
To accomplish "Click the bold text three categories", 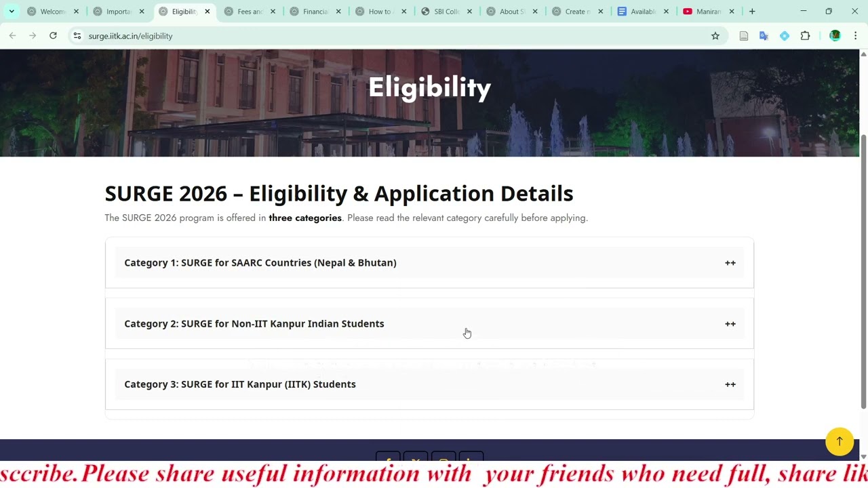I will click(305, 218).
